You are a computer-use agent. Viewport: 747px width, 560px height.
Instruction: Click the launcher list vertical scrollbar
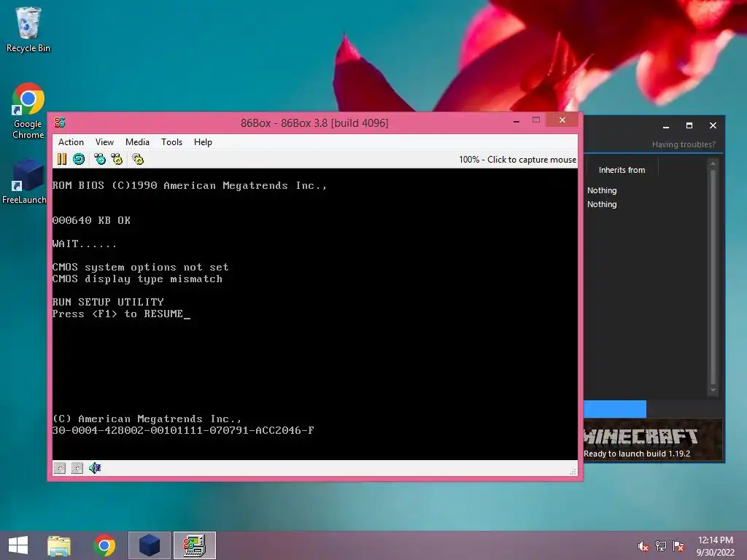click(x=713, y=276)
